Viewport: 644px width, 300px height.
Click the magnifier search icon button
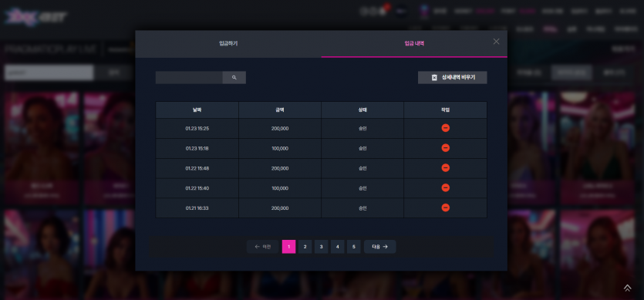point(234,77)
